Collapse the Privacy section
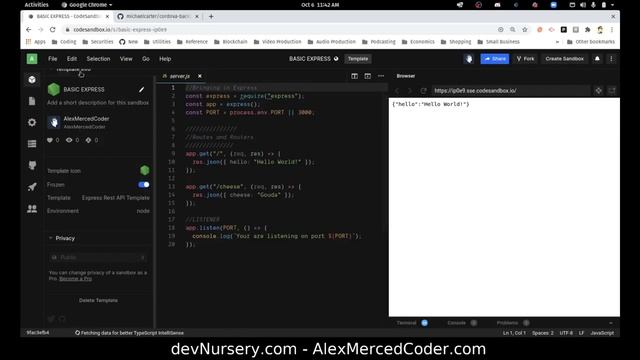Screen dimensions: 640x360 (62, 238)
